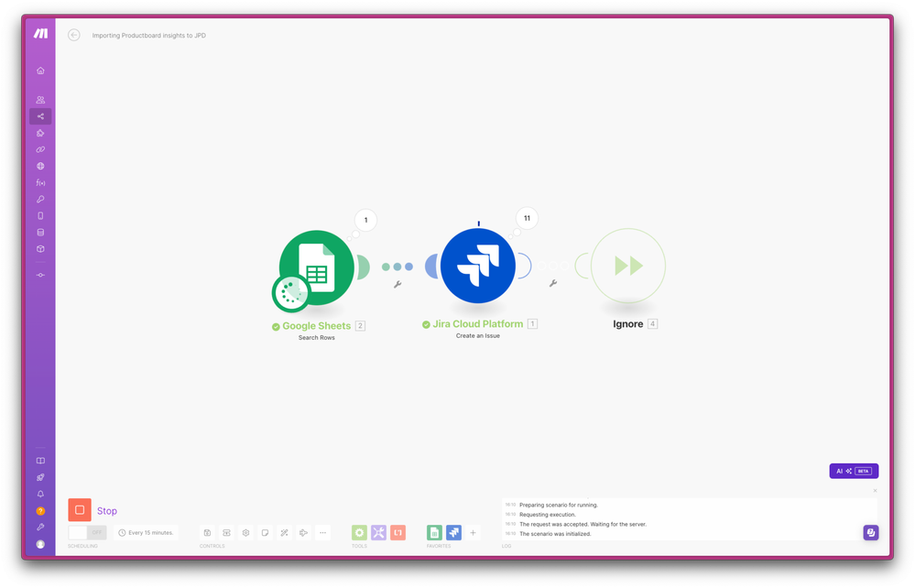Click the 'Search Rows' caption under Google Sheets
The height and width of the screenshot is (588, 915).
tap(317, 338)
